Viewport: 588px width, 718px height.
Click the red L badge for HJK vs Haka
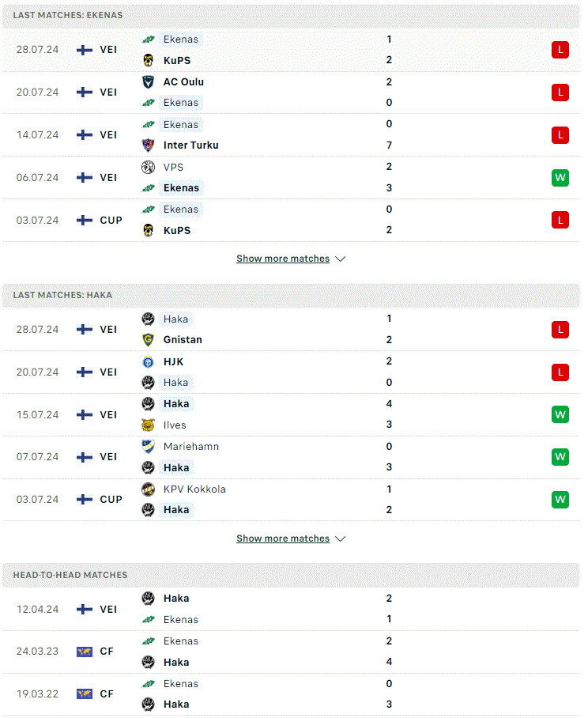pos(560,372)
